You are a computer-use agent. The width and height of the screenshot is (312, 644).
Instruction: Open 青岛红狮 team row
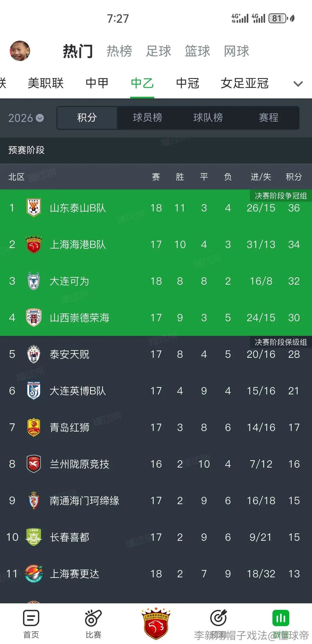(x=156, y=427)
